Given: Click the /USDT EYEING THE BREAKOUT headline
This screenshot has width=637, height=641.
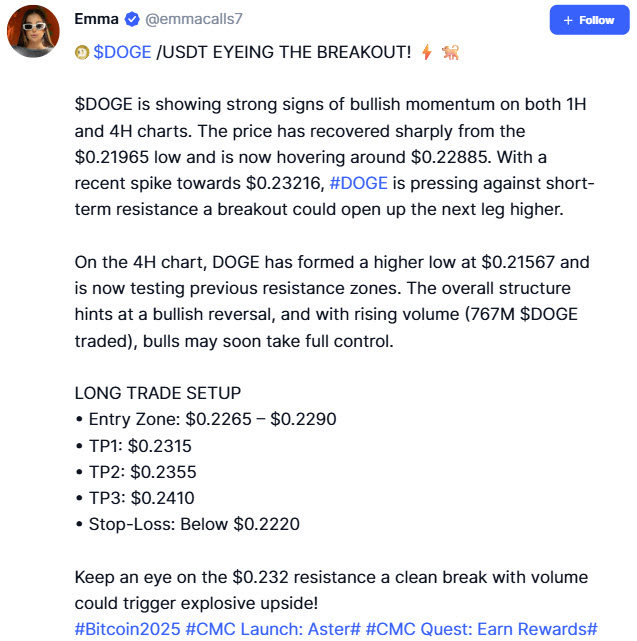Looking at the screenshot, I should [x=284, y=52].
